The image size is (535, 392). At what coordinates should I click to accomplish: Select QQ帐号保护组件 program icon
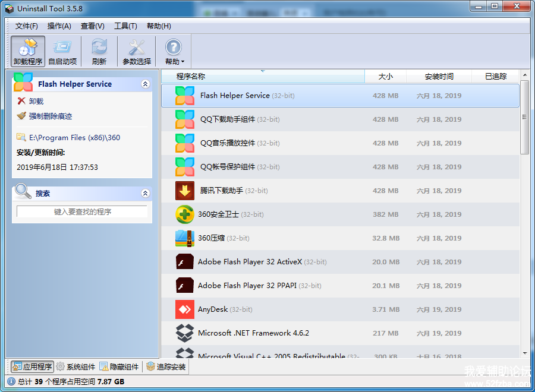pyautogui.click(x=185, y=167)
